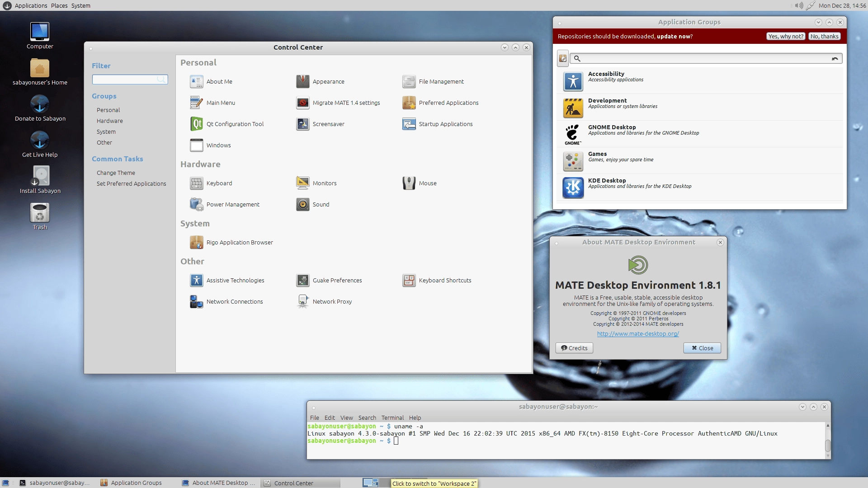Click Close in About MATE dialog
The image size is (868, 488).
tap(702, 348)
